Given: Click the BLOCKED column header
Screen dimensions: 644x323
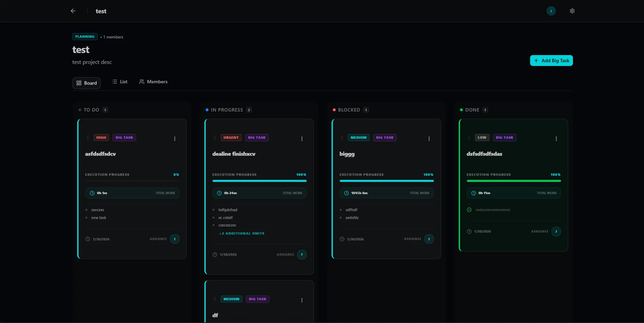Looking at the screenshot, I should click(x=349, y=110).
